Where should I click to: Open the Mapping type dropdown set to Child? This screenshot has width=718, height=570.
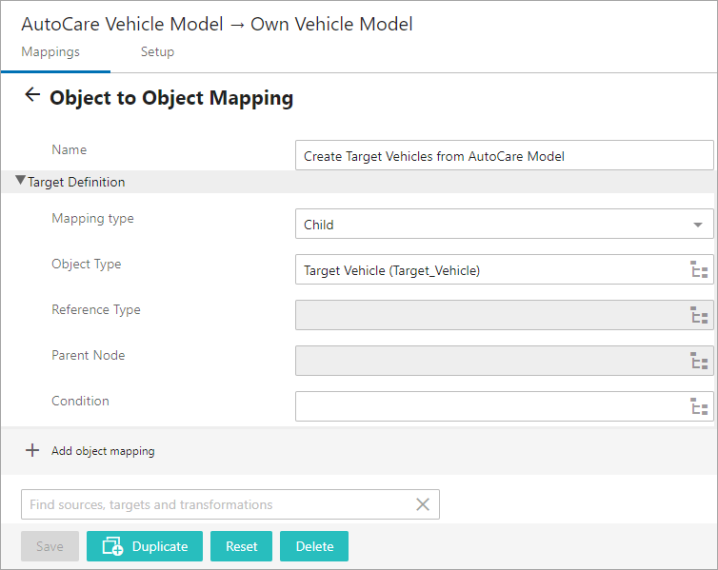(x=504, y=224)
